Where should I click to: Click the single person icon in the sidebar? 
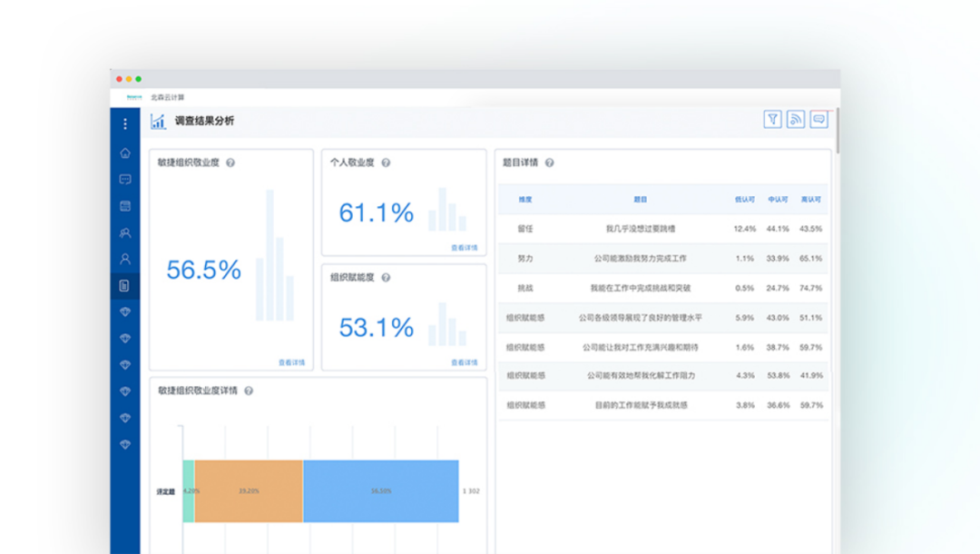pos(125,259)
